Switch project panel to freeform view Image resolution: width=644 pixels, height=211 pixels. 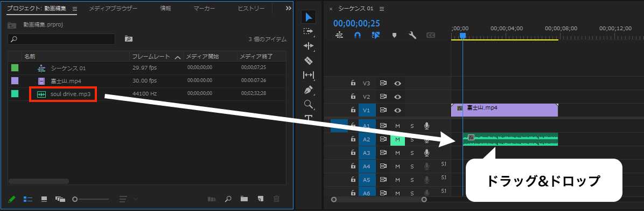point(60,199)
